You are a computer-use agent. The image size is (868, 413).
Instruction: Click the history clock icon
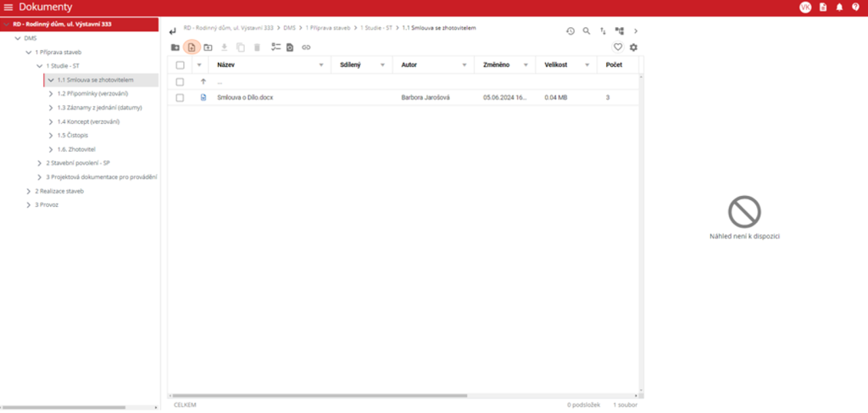570,31
